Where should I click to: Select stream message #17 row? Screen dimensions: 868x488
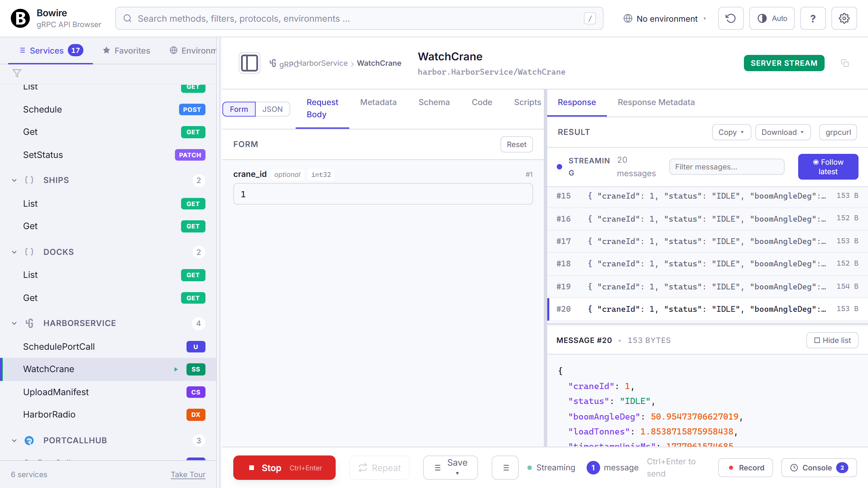(x=707, y=241)
